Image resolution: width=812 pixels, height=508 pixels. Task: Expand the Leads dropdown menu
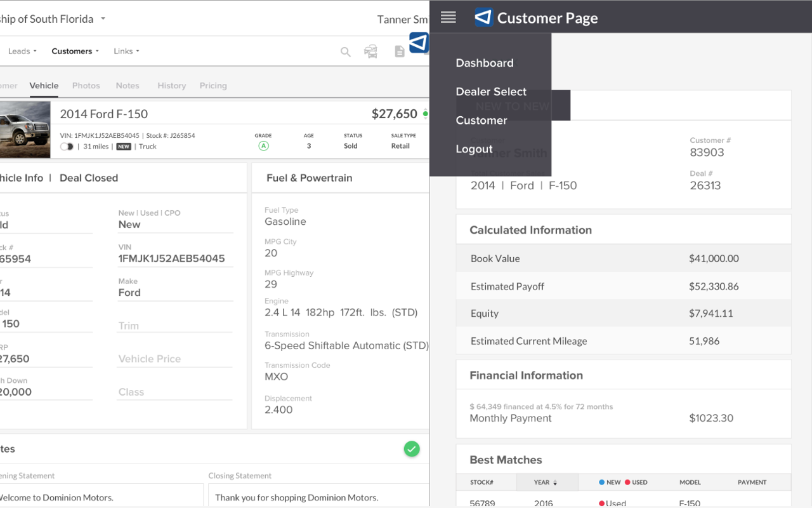(x=23, y=51)
